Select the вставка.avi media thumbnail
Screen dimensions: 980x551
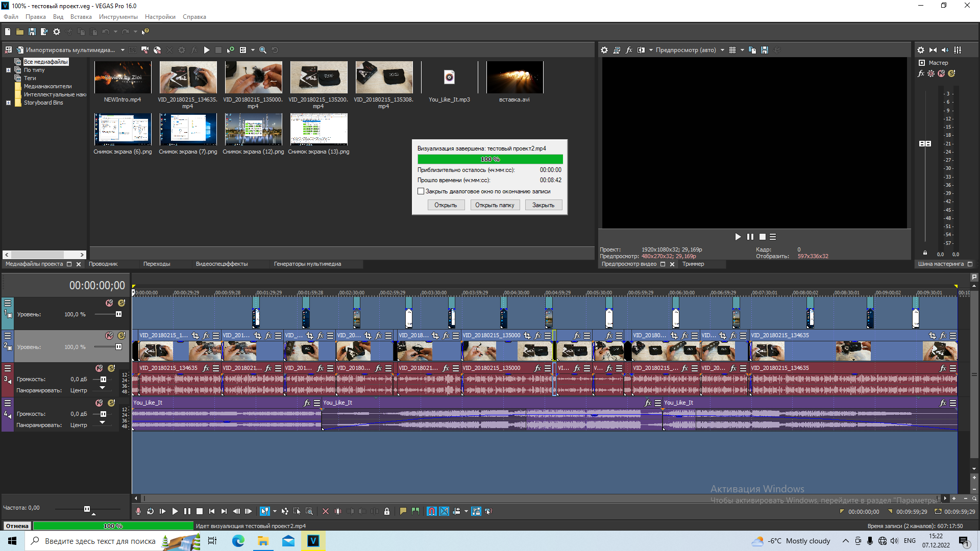(514, 78)
